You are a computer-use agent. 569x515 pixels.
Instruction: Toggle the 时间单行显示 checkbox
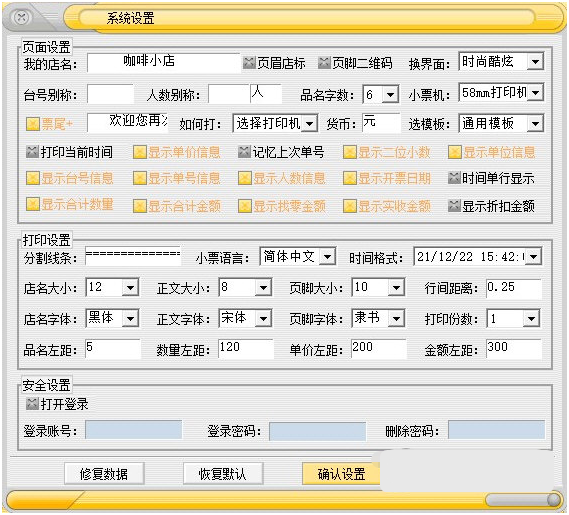click(x=454, y=178)
